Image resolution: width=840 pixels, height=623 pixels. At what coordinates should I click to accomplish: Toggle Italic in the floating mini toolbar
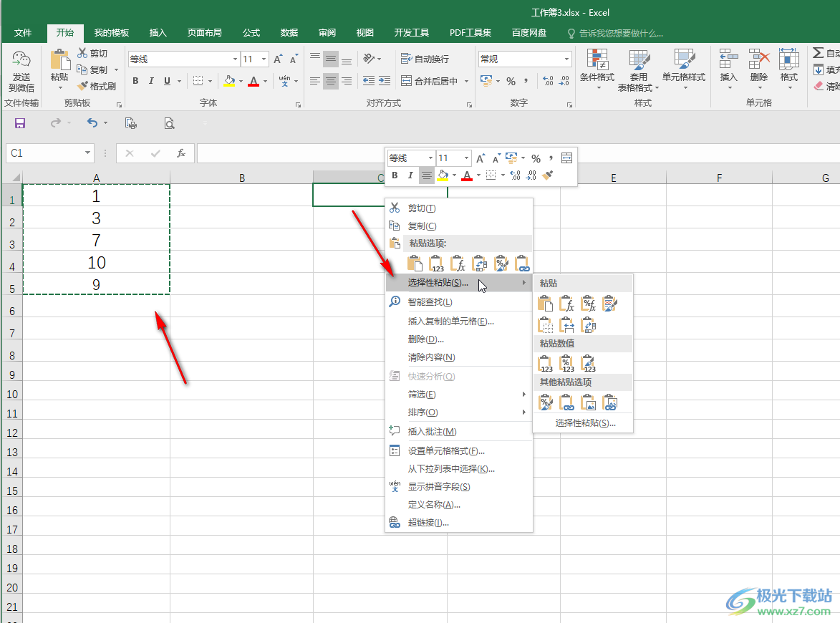410,175
